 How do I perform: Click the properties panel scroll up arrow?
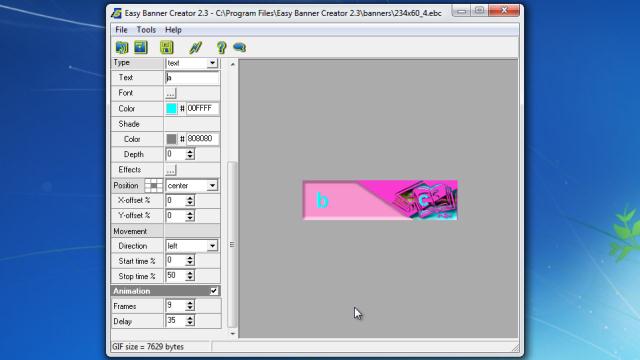pos(232,64)
